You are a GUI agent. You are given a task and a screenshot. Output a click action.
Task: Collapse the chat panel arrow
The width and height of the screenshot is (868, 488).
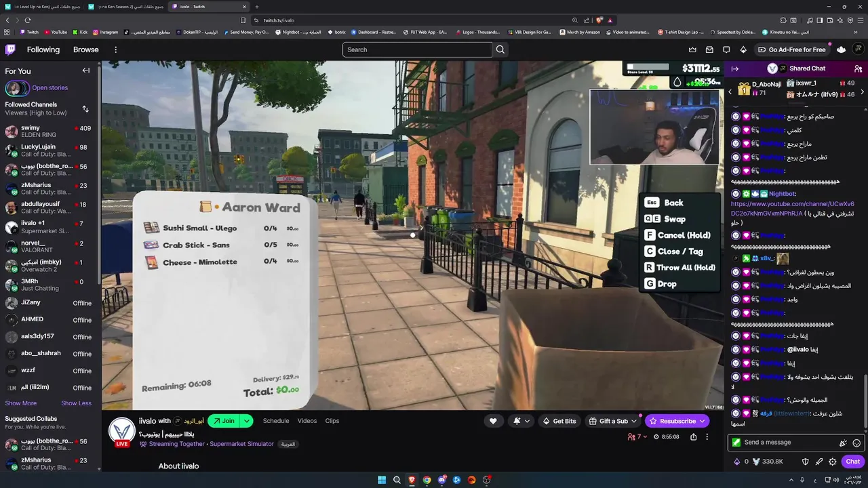(734, 68)
